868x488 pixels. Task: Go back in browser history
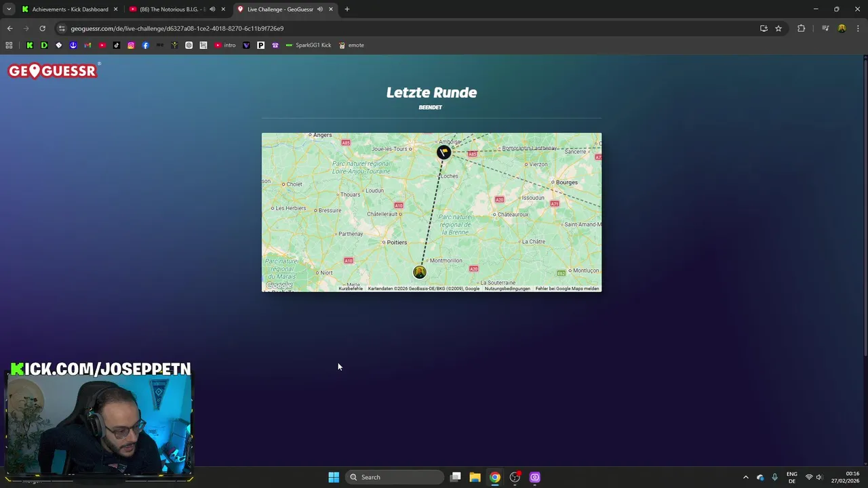pos(9,28)
